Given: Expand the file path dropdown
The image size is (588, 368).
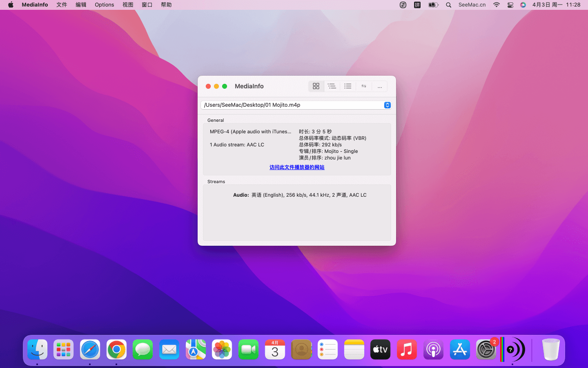Looking at the screenshot, I should click(x=387, y=105).
